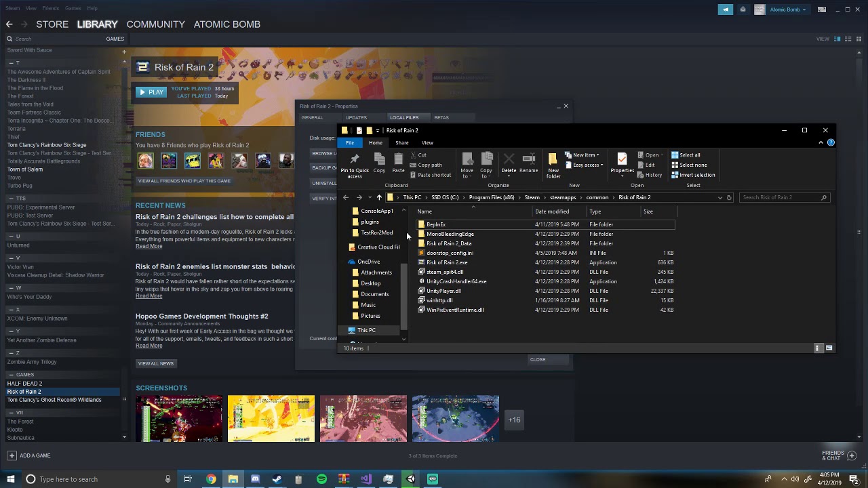
Task: Switch Explorer to details view
Action: (817, 348)
